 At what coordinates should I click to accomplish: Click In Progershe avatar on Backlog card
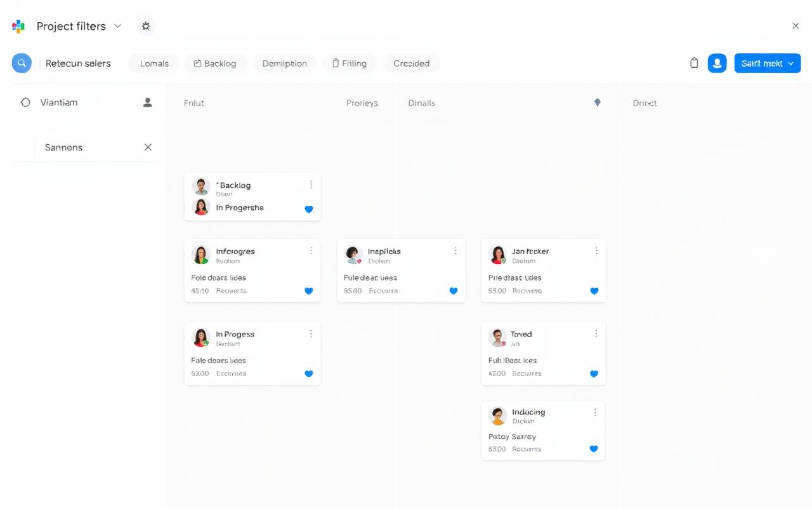201,207
